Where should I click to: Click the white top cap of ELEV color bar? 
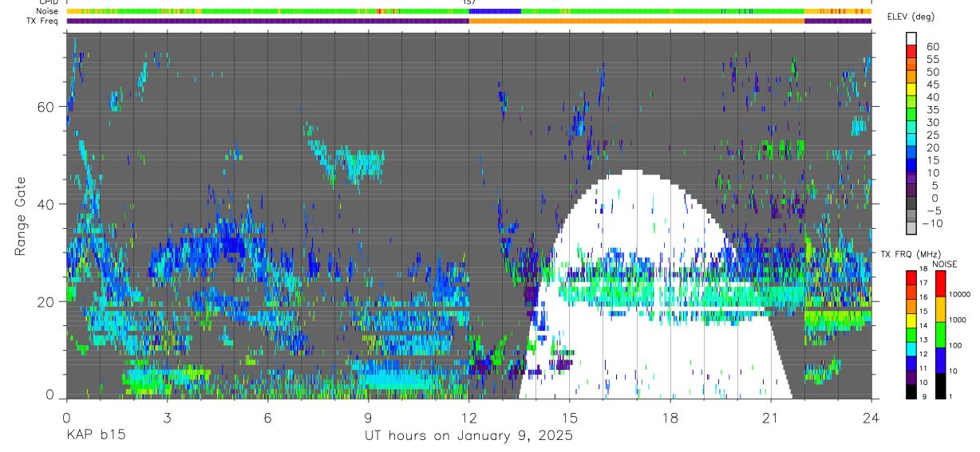point(912,39)
